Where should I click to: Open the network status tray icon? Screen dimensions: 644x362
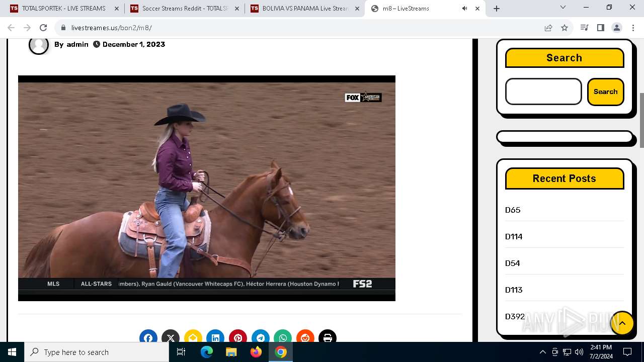[567, 352]
